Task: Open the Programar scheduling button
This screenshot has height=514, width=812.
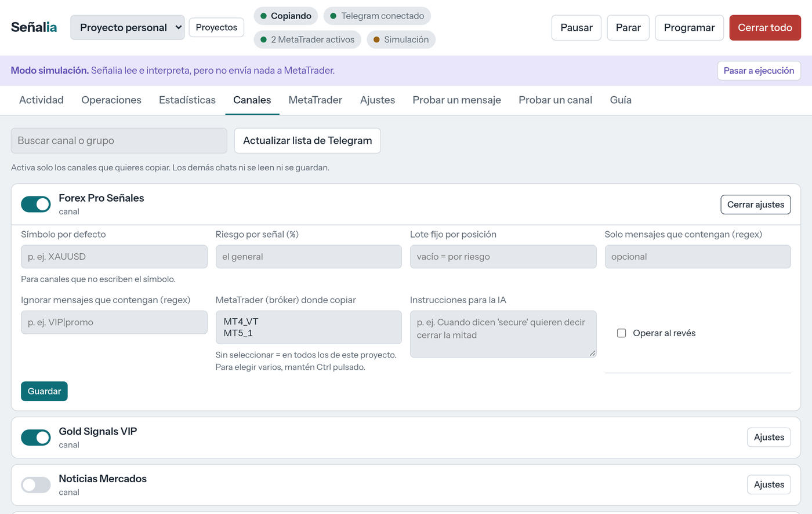Action: [x=690, y=27]
